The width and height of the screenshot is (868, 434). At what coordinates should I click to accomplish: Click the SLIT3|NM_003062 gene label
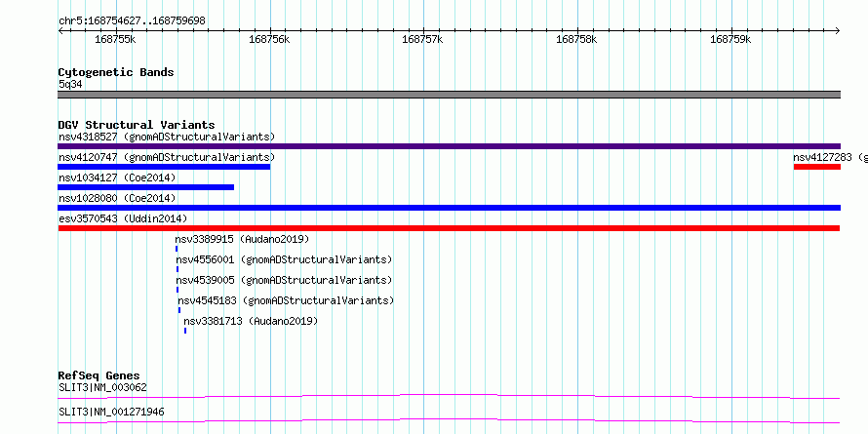(x=102, y=387)
